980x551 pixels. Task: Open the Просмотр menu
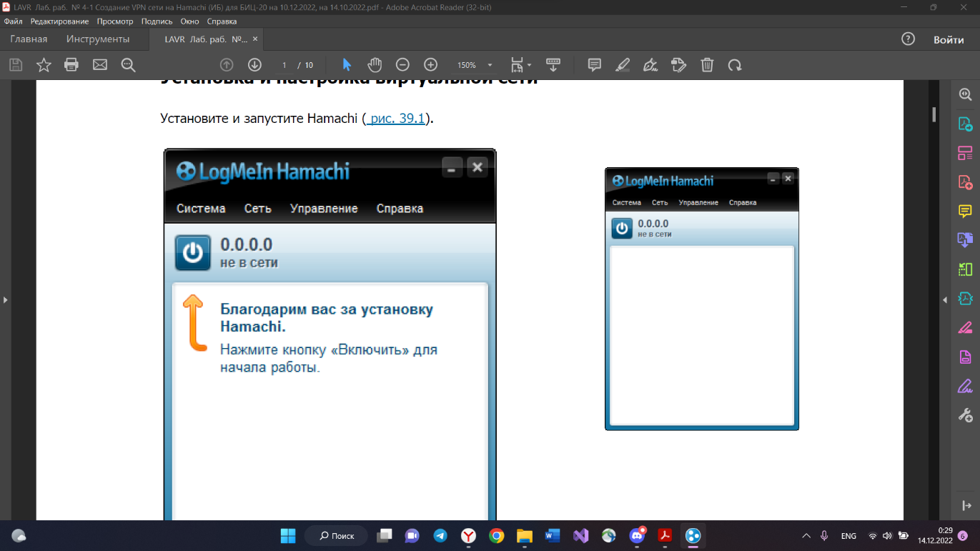coord(115,21)
